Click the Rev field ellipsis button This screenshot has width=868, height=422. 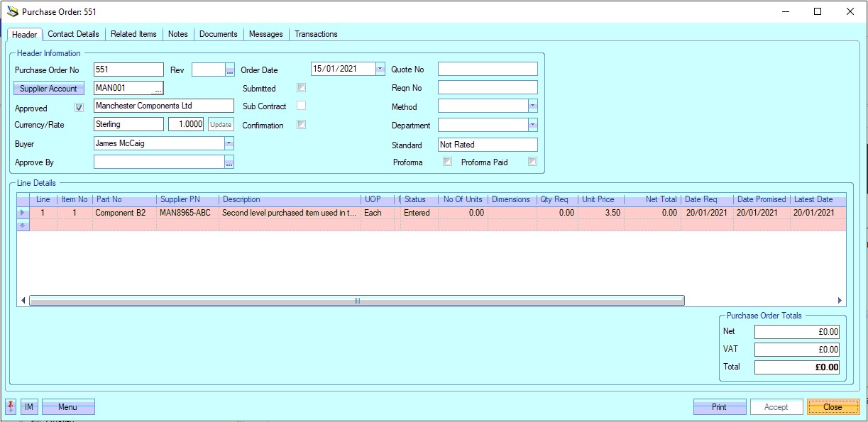point(229,70)
